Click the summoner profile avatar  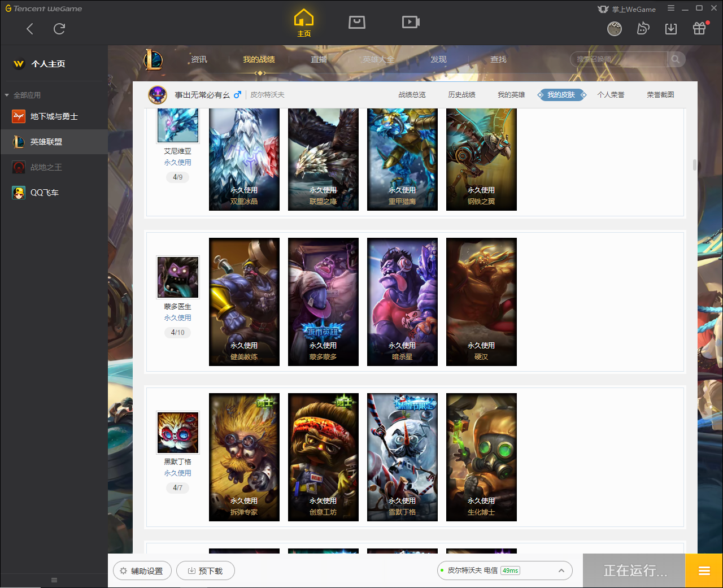tap(158, 95)
